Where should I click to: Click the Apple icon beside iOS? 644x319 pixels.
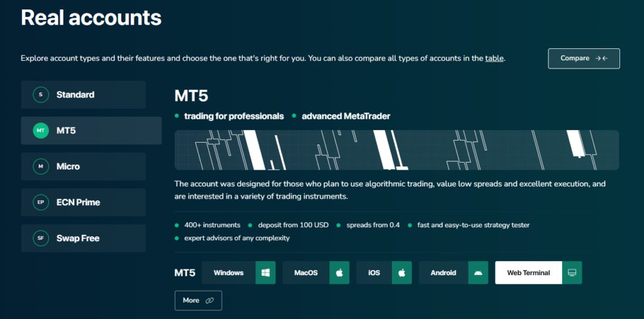pyautogui.click(x=402, y=273)
